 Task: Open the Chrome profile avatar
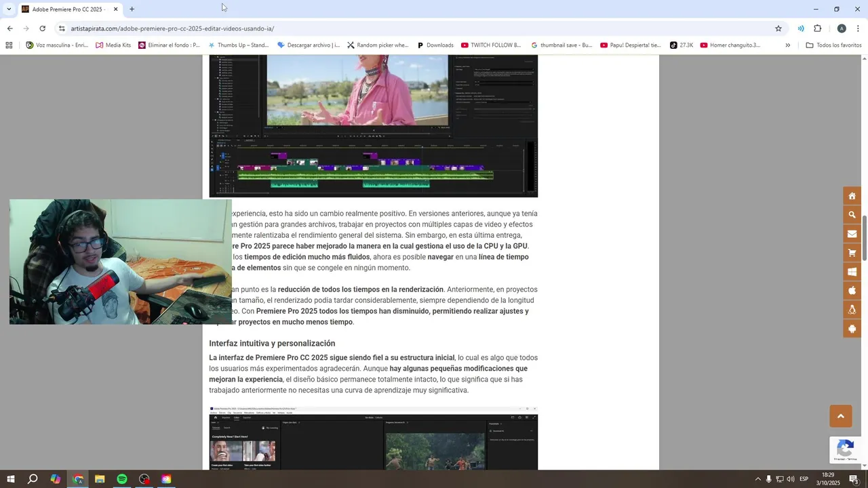pos(842,28)
